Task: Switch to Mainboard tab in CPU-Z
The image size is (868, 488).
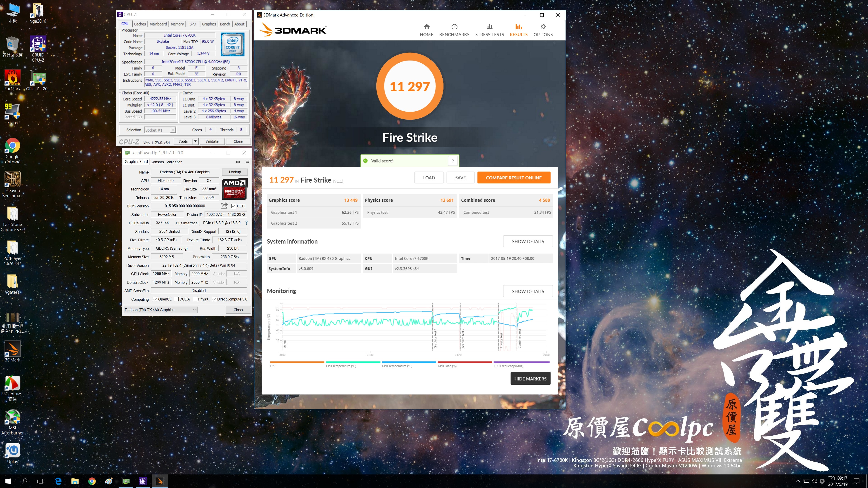Action: pyautogui.click(x=158, y=24)
